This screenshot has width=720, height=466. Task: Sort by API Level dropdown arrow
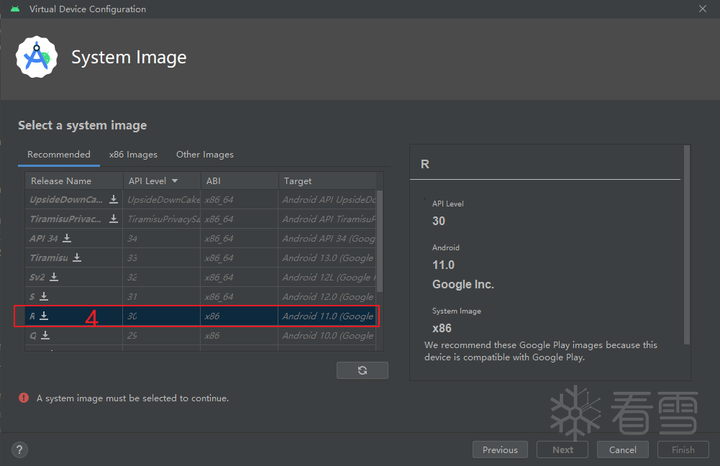(x=175, y=181)
